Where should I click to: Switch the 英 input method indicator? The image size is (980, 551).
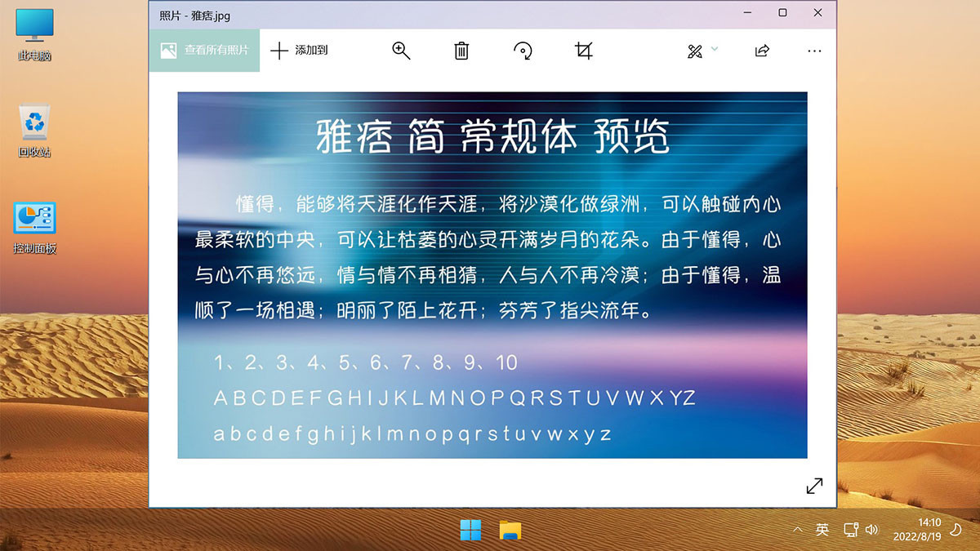(x=822, y=530)
